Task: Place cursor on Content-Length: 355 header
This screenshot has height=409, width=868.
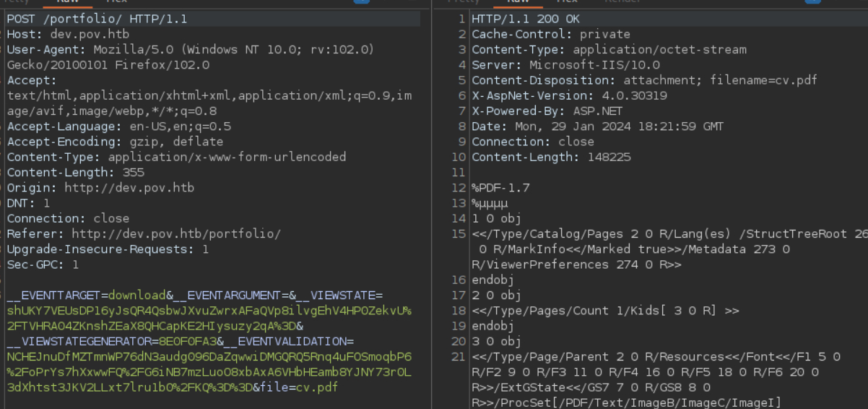Action: pos(75,173)
